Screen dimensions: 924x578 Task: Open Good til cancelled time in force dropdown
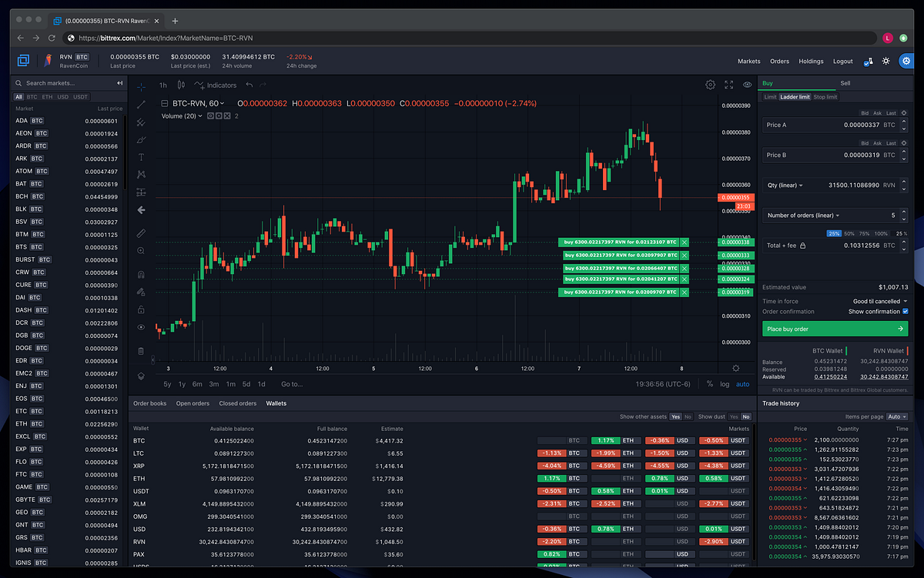pyautogui.click(x=880, y=301)
